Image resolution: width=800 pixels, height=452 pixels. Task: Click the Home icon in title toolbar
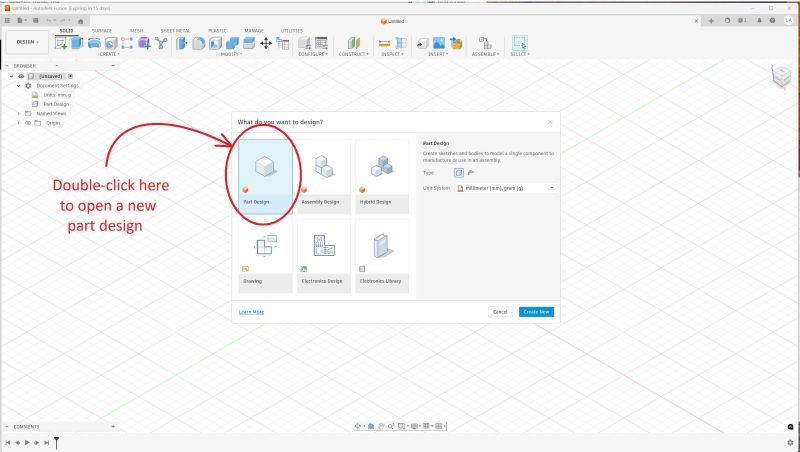pos(80,20)
